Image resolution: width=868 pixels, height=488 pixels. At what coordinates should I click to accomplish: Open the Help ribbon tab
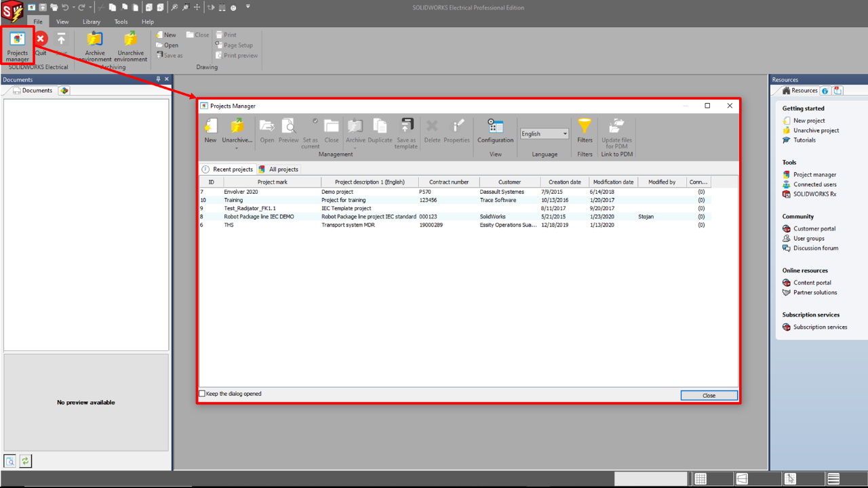click(x=147, y=22)
